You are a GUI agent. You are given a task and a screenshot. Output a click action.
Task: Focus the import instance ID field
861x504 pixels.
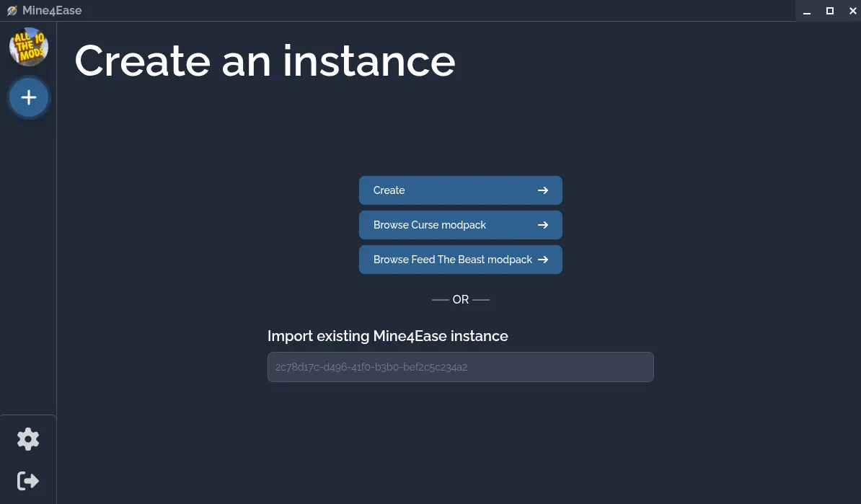460,367
